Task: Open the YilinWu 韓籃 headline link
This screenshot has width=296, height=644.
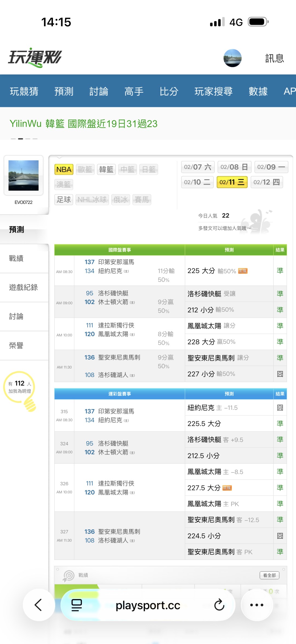Action: tap(84, 124)
